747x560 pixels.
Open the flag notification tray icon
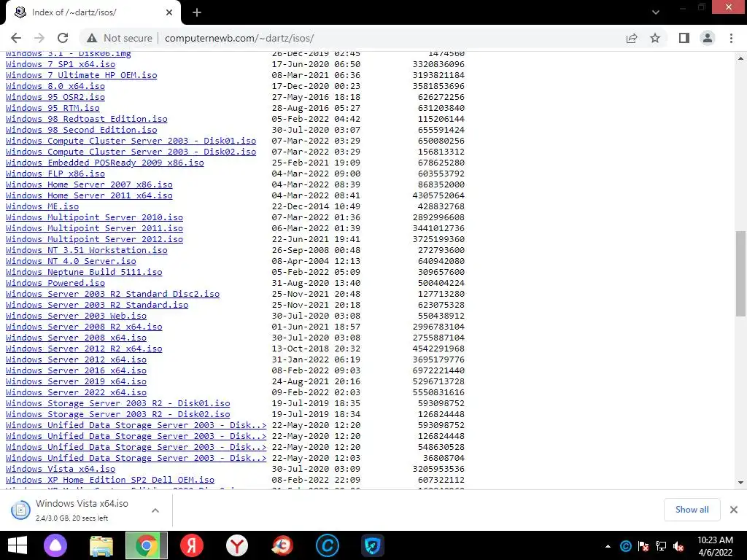[643, 546]
